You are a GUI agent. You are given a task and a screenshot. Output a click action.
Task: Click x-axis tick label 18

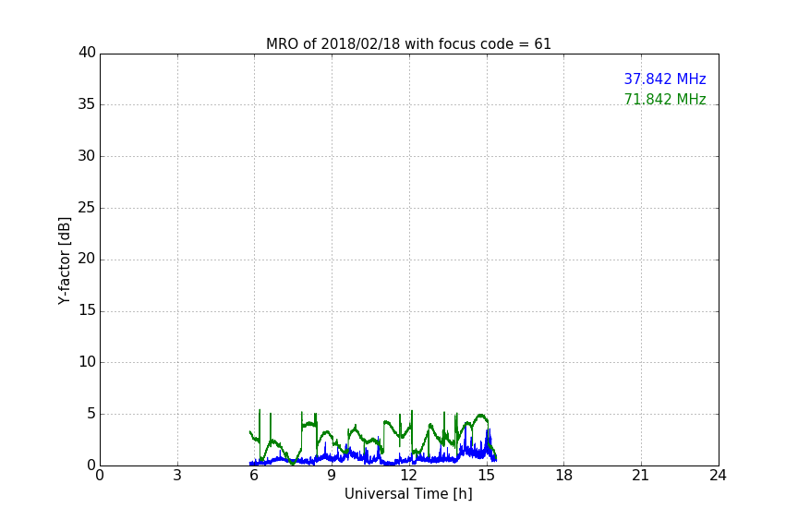click(564, 476)
